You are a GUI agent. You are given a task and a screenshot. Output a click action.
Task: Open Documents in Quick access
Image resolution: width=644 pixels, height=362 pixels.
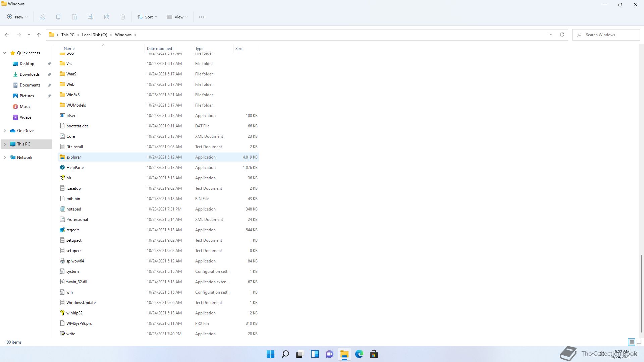[30, 85]
